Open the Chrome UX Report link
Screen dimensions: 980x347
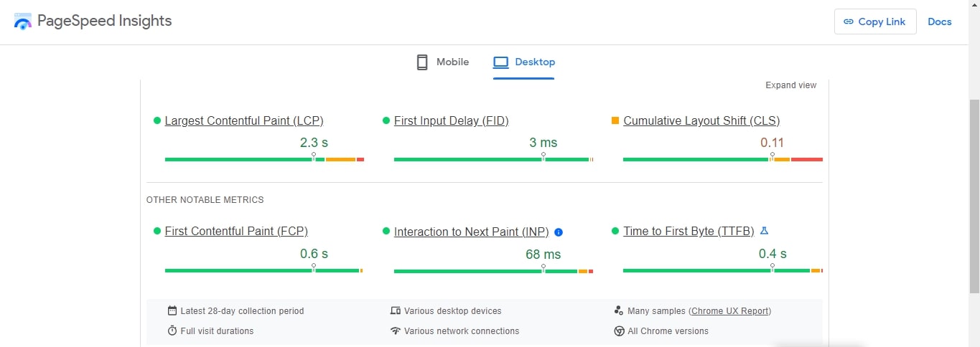(730, 311)
